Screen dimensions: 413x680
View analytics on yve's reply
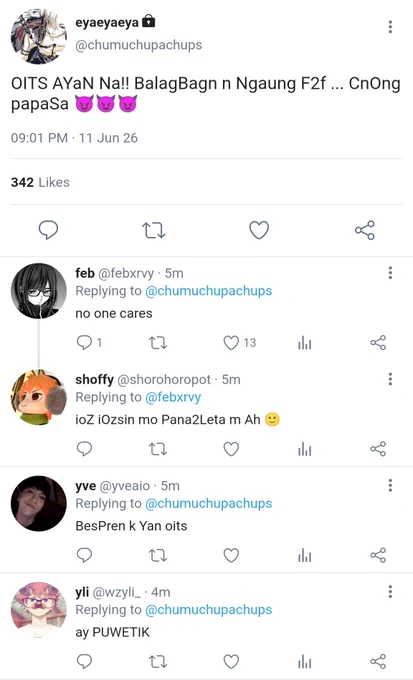click(x=305, y=556)
